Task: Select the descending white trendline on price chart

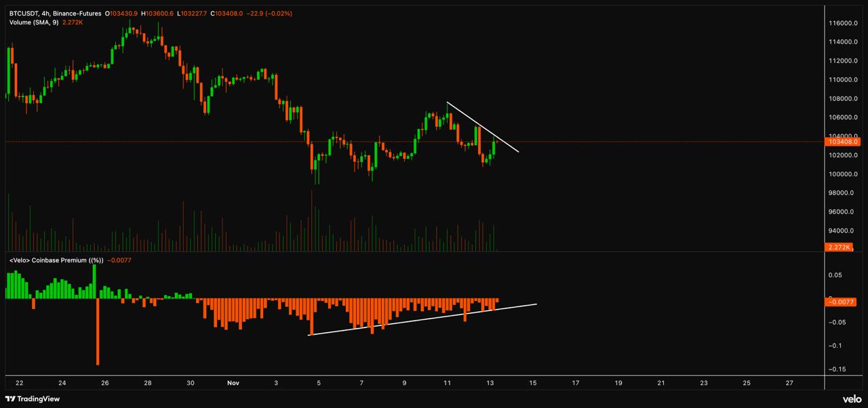Action: pos(482,127)
